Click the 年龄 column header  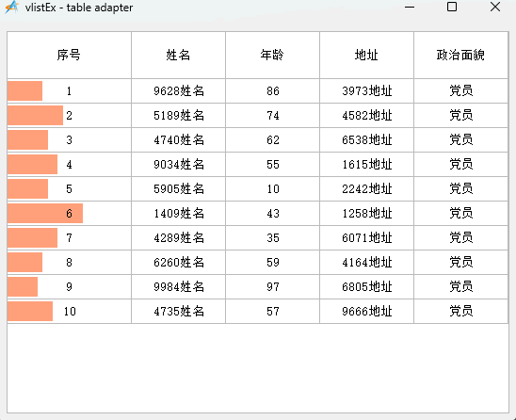[x=272, y=55]
